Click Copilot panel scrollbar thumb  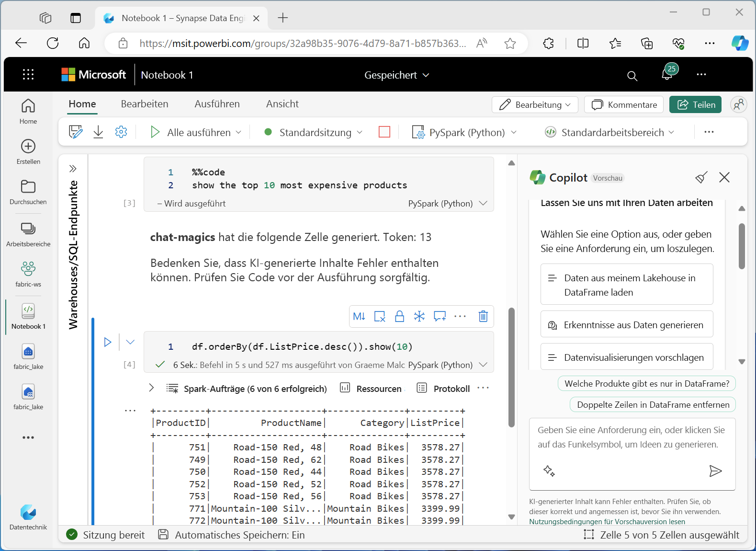[742, 246]
